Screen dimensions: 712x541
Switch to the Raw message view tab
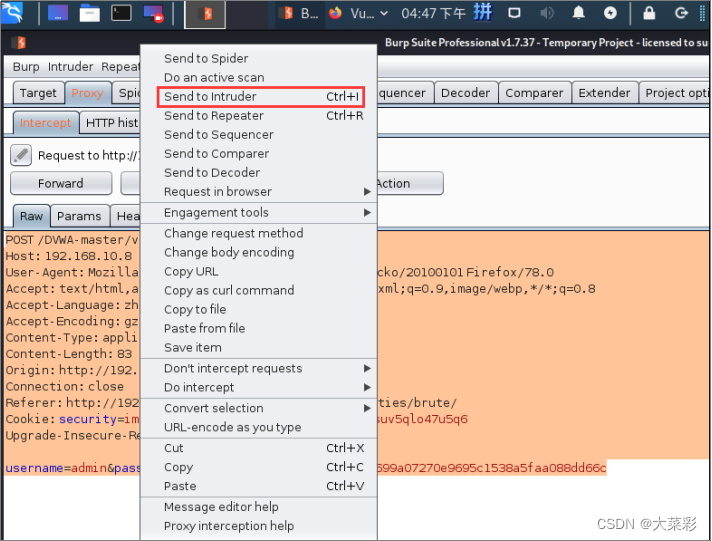(x=31, y=216)
